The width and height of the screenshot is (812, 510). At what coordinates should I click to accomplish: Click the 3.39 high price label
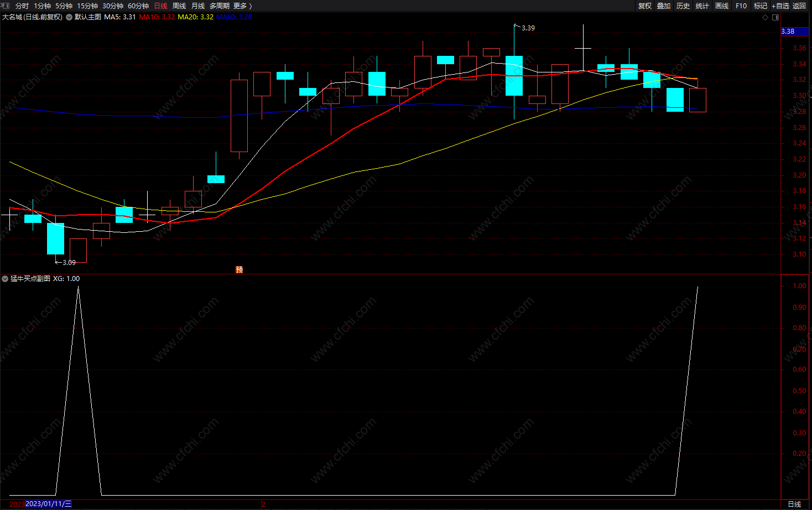click(528, 28)
